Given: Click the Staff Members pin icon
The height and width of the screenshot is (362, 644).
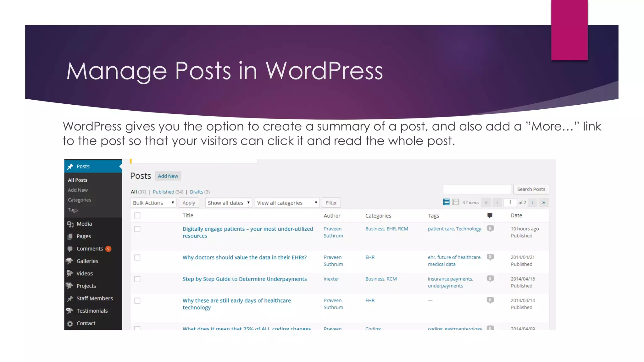Looking at the screenshot, I should (70, 299).
